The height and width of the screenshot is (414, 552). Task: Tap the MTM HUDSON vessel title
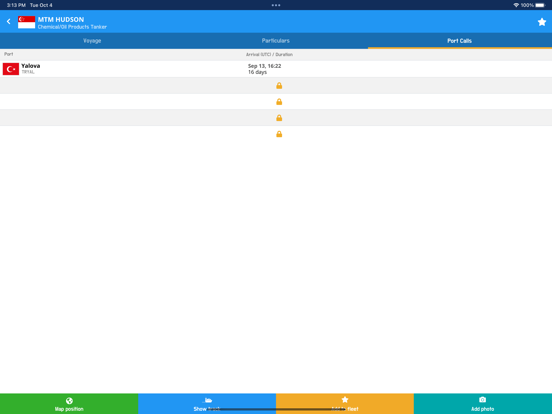click(61, 20)
